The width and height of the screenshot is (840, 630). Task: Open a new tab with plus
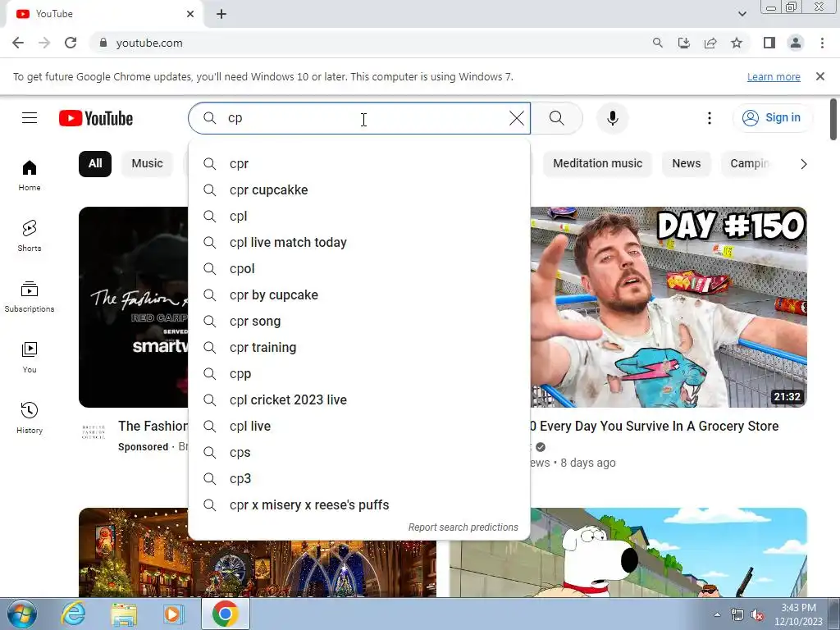pyautogui.click(x=221, y=15)
